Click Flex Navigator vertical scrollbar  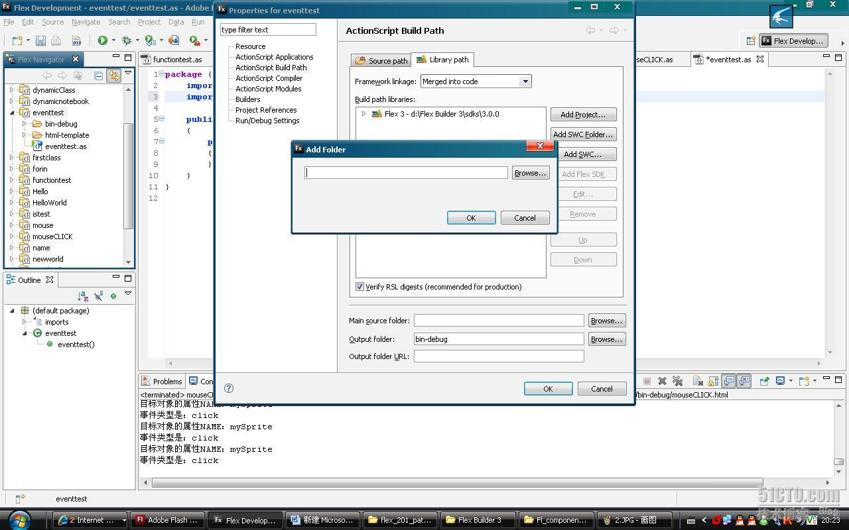(128, 176)
